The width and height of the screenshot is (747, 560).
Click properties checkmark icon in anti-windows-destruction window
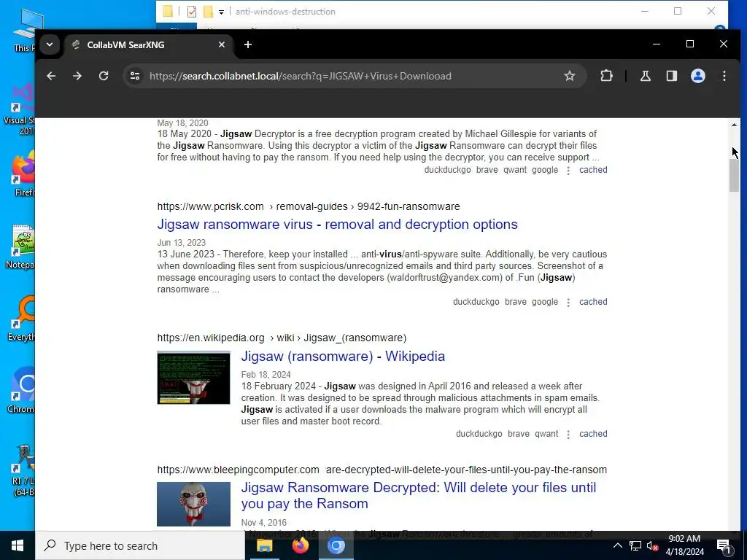point(192,12)
